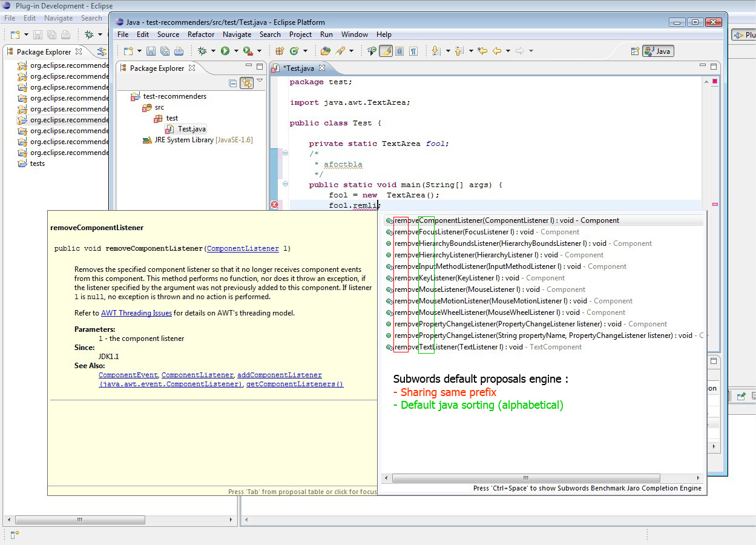Click Save icon in Java window toolbar
The height and width of the screenshot is (545, 756).
tap(151, 51)
